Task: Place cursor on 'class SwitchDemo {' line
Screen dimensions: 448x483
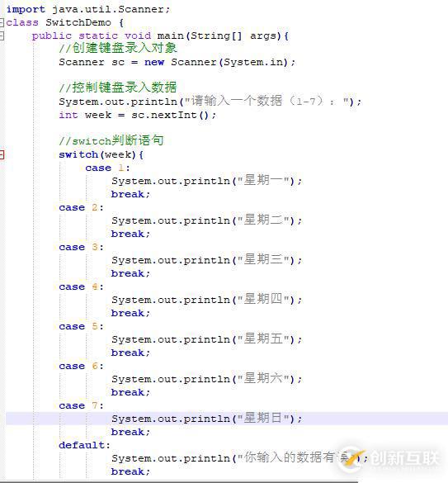Action: [65, 22]
